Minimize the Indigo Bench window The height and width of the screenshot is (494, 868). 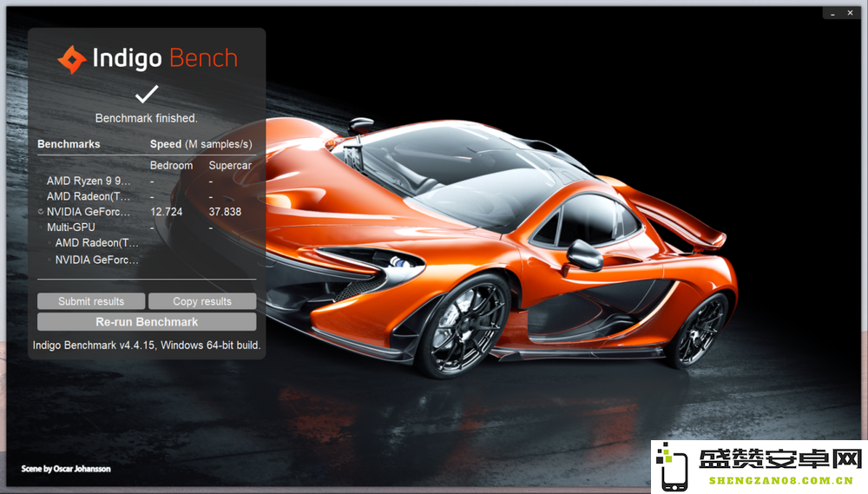[x=832, y=13]
